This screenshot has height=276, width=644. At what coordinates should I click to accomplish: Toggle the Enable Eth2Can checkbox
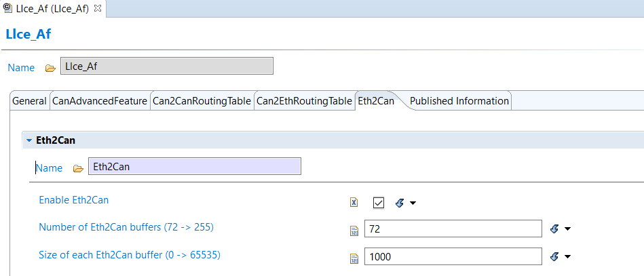[379, 202]
